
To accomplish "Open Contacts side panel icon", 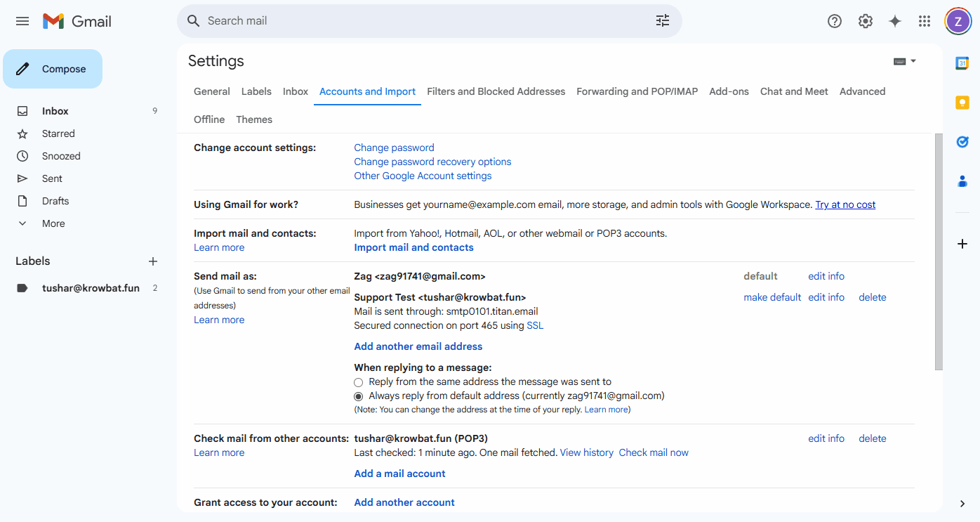I will click(962, 181).
